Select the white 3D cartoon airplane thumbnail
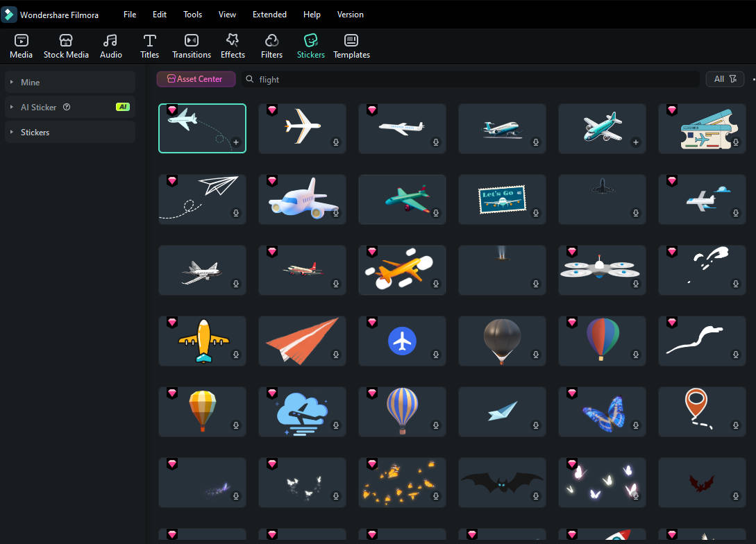 click(302, 199)
